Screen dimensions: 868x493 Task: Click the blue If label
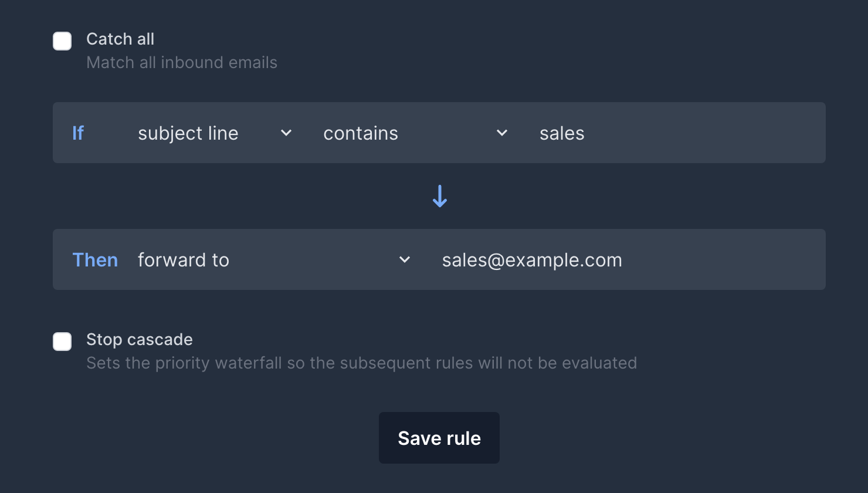click(x=78, y=133)
